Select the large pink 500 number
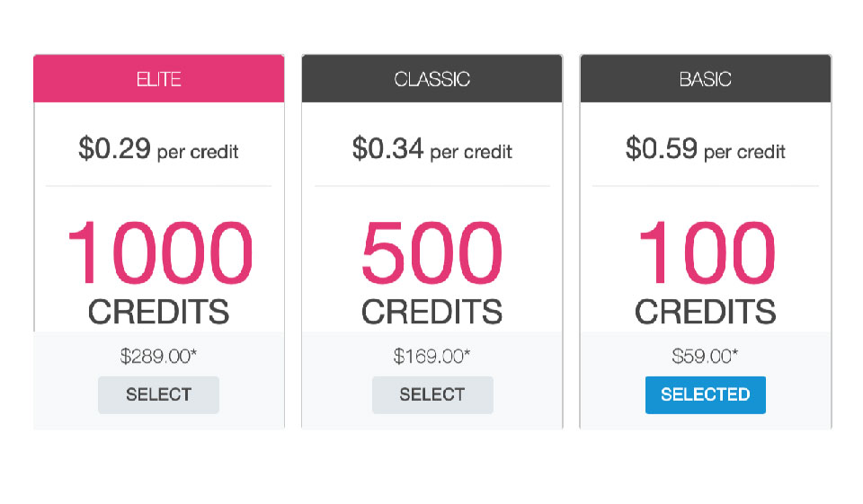Image resolution: width=863 pixels, height=504 pixels. click(x=431, y=253)
